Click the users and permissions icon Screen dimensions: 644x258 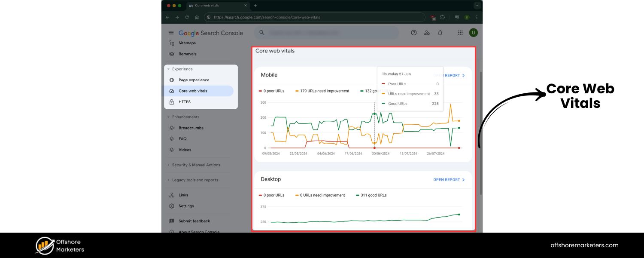click(x=427, y=33)
